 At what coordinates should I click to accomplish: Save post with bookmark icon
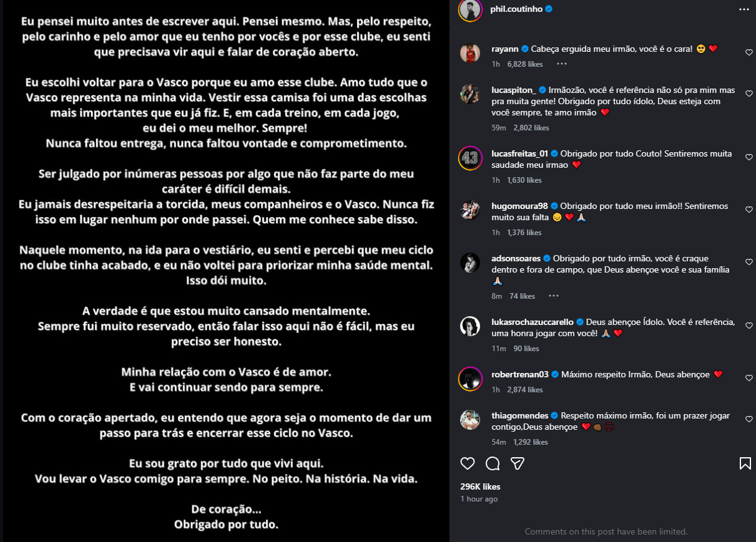click(745, 463)
